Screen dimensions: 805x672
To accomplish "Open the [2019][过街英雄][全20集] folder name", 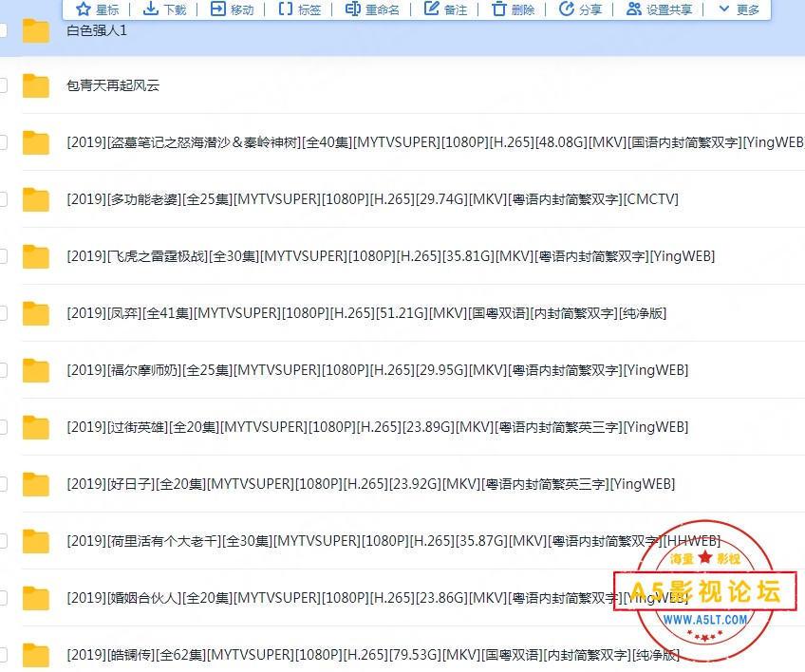I will (x=378, y=427).
